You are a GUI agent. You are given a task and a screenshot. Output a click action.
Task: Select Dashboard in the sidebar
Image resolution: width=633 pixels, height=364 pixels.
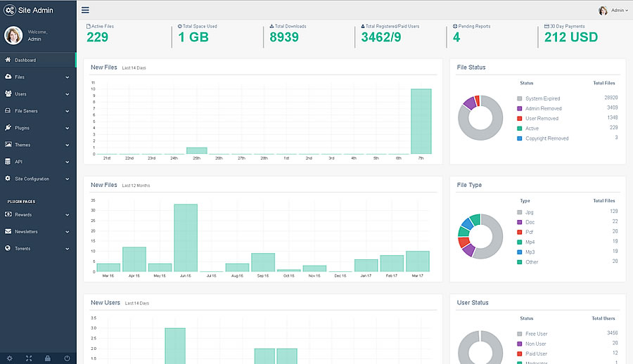point(38,60)
